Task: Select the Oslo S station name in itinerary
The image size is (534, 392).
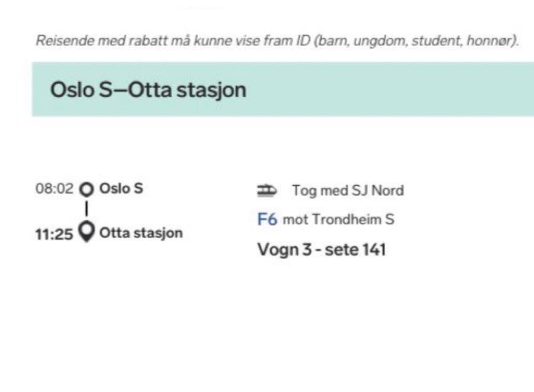Action: pyautogui.click(x=121, y=188)
